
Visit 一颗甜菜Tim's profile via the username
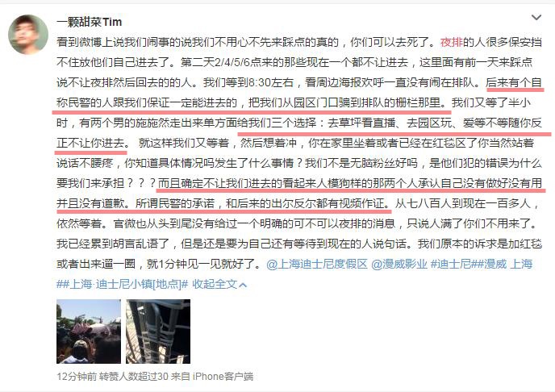click(x=90, y=22)
